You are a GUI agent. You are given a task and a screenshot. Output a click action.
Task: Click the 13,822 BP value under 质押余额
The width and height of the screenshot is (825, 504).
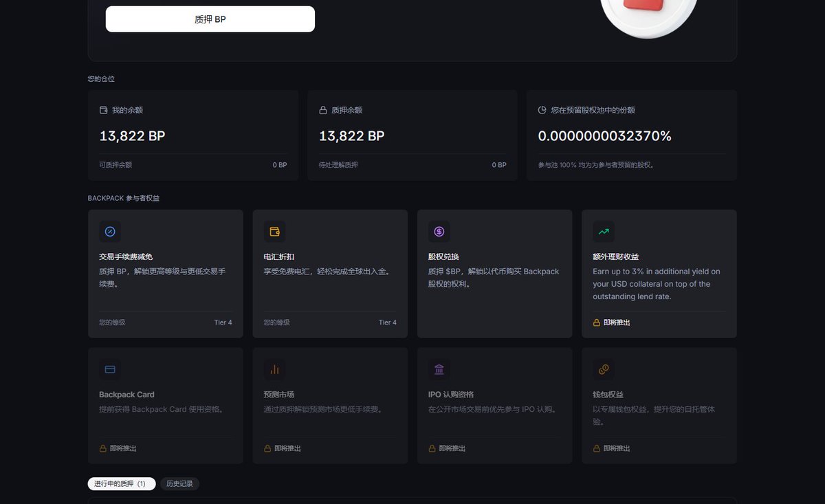352,136
